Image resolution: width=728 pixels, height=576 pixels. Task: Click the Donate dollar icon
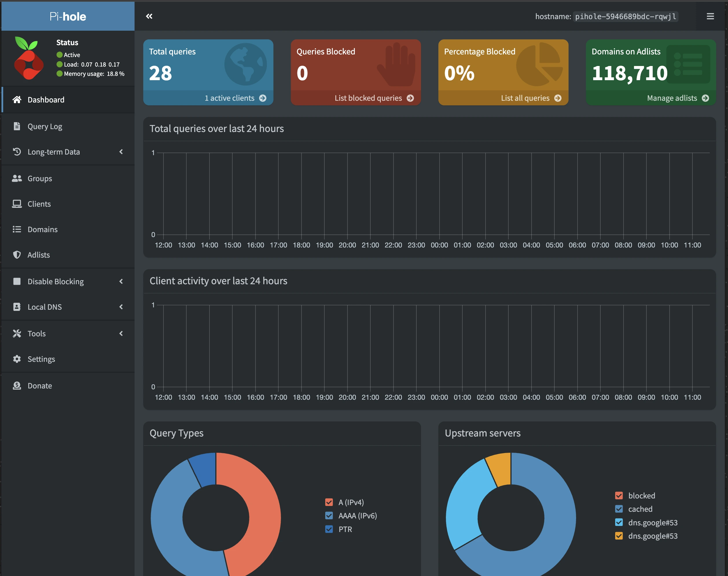17,386
